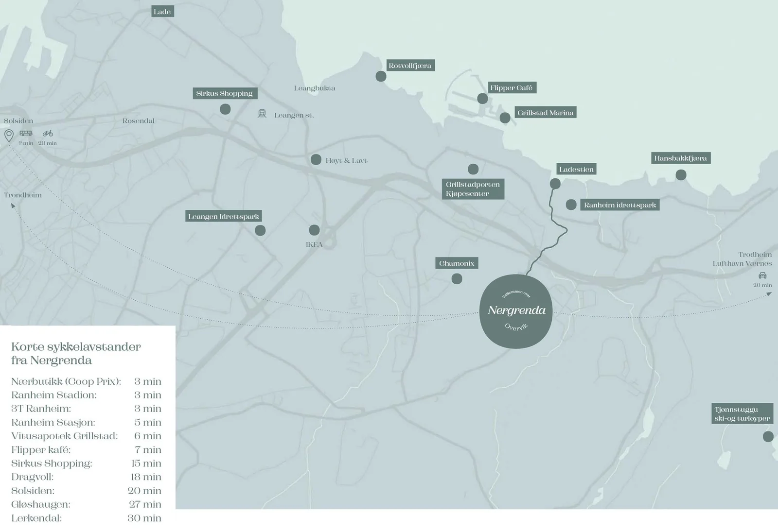Click the Grillstad Marina label
The image size is (778, 532).
click(x=546, y=113)
